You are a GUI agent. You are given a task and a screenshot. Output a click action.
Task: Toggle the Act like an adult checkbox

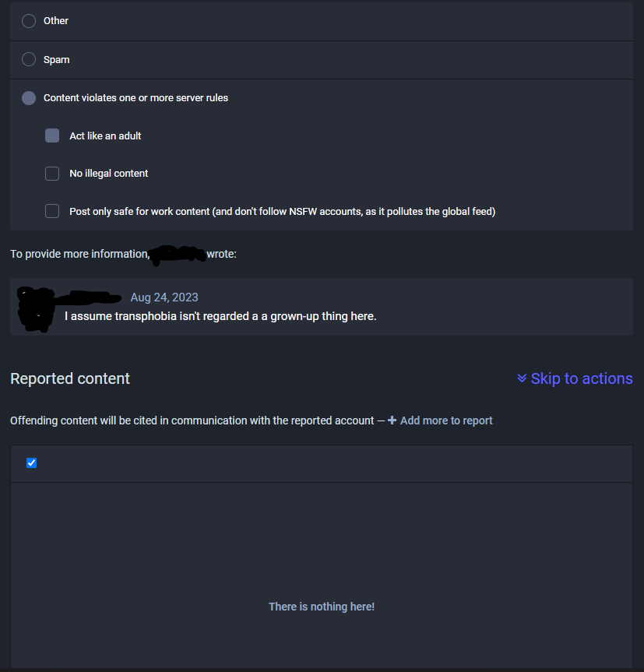click(x=52, y=135)
